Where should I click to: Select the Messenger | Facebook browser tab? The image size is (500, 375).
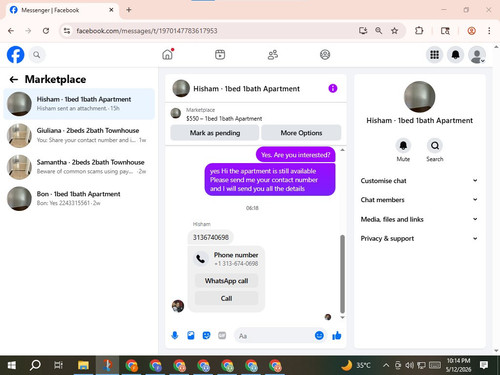click(62, 10)
